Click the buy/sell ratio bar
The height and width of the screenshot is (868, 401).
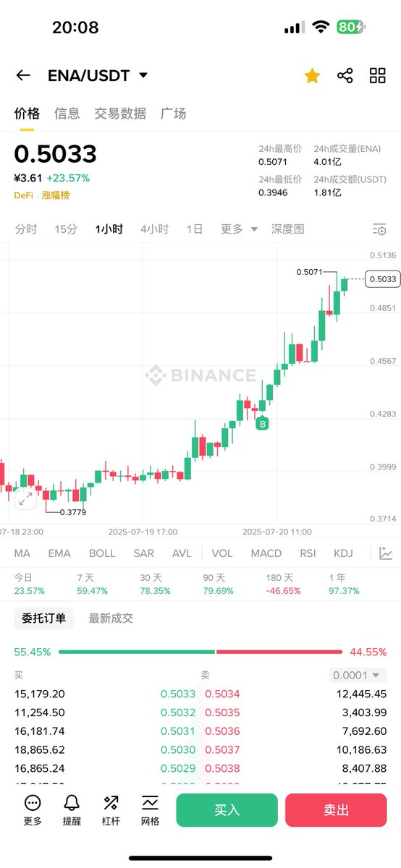click(200, 652)
